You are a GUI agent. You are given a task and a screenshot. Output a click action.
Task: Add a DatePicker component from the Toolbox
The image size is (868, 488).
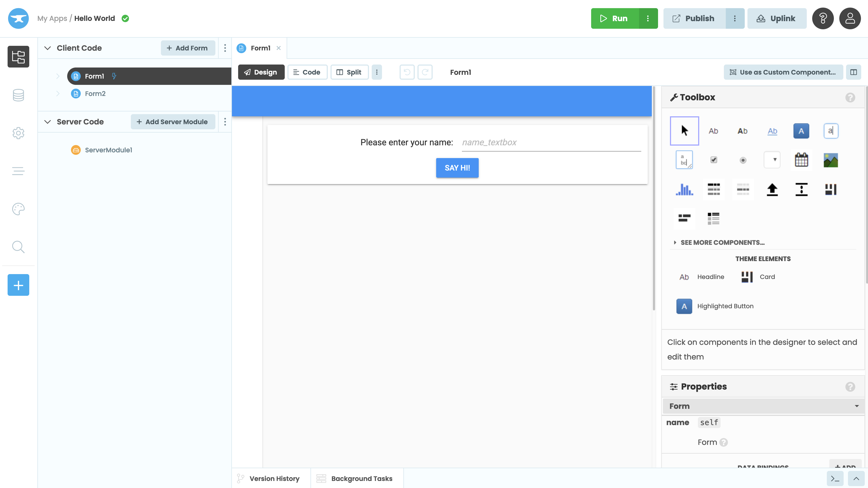(802, 159)
